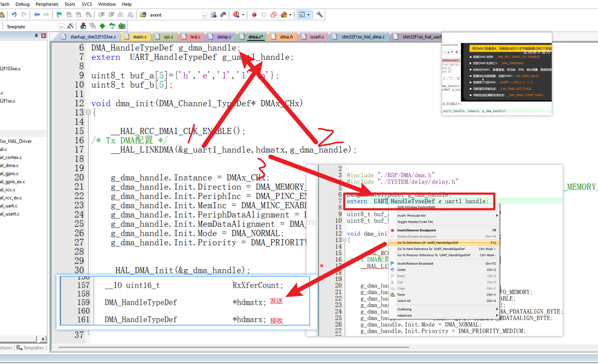Click the Options for Target magic wand icon
Screen dimensions: 598x364
point(70,26)
